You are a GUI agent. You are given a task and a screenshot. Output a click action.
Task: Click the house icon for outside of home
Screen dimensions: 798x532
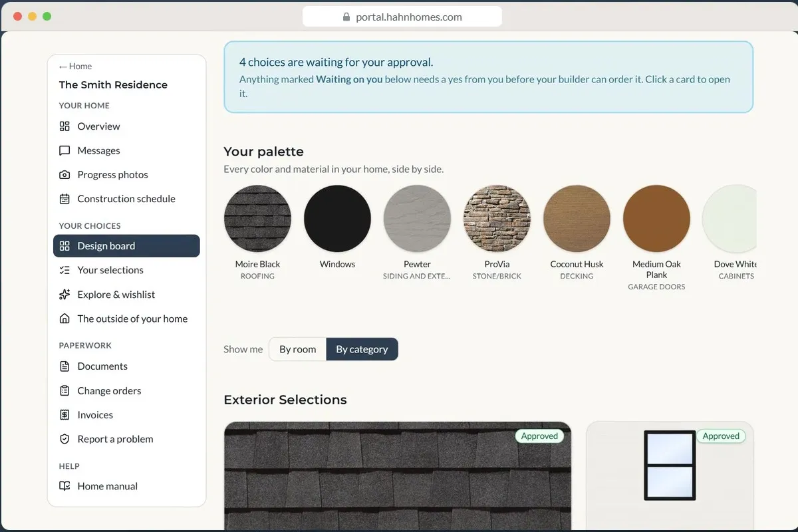click(65, 319)
